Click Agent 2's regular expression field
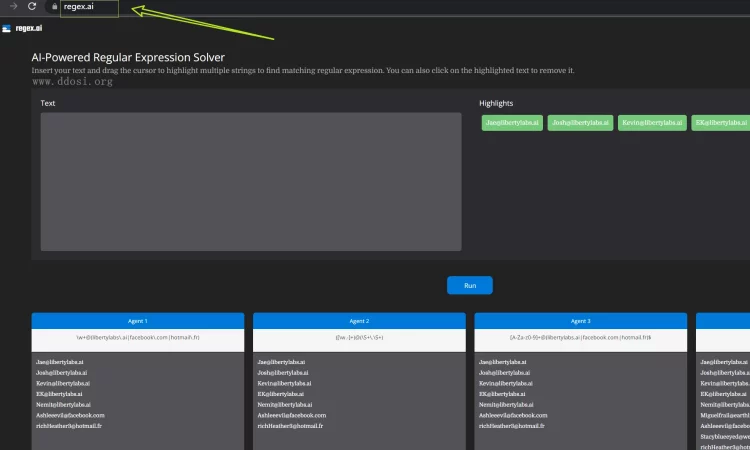Image resolution: width=750 pixels, height=450 pixels. pos(359,340)
